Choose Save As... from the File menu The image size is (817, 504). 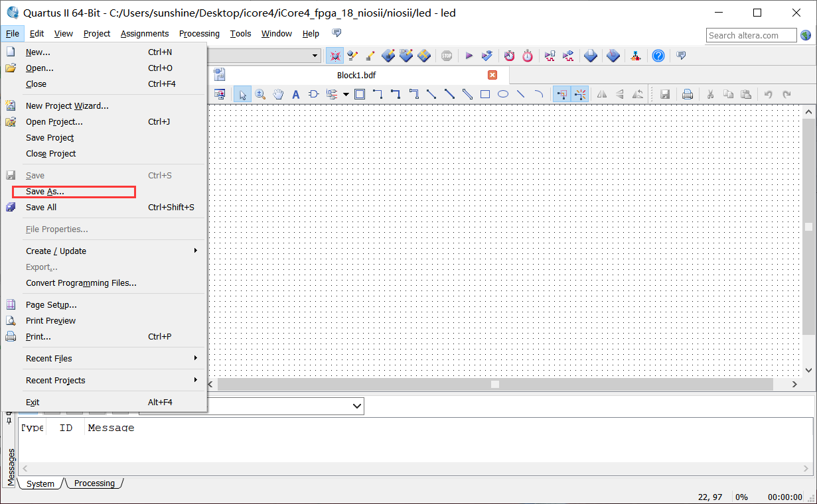[45, 192]
